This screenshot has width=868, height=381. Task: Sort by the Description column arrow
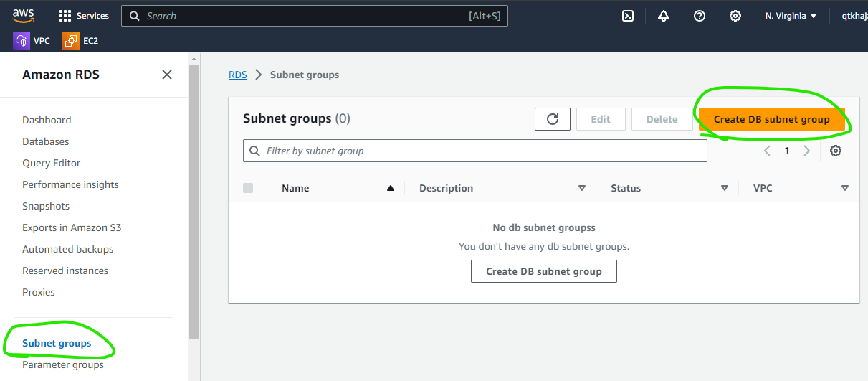click(582, 188)
